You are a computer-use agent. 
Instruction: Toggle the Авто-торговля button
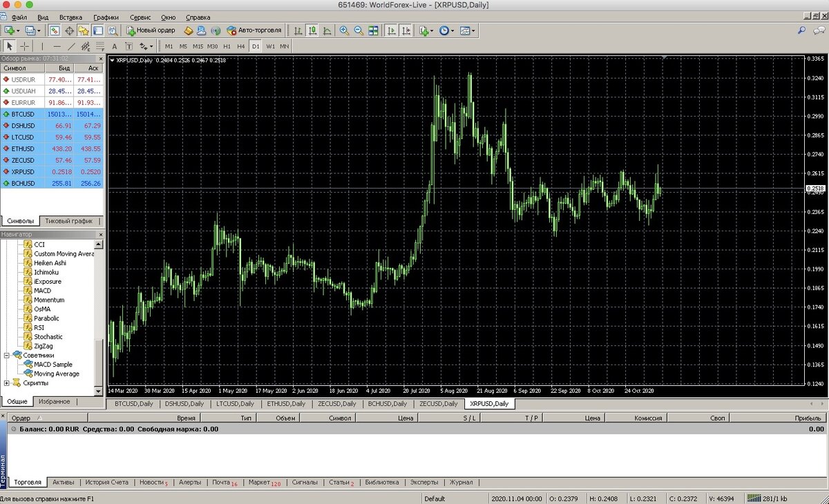(254, 30)
